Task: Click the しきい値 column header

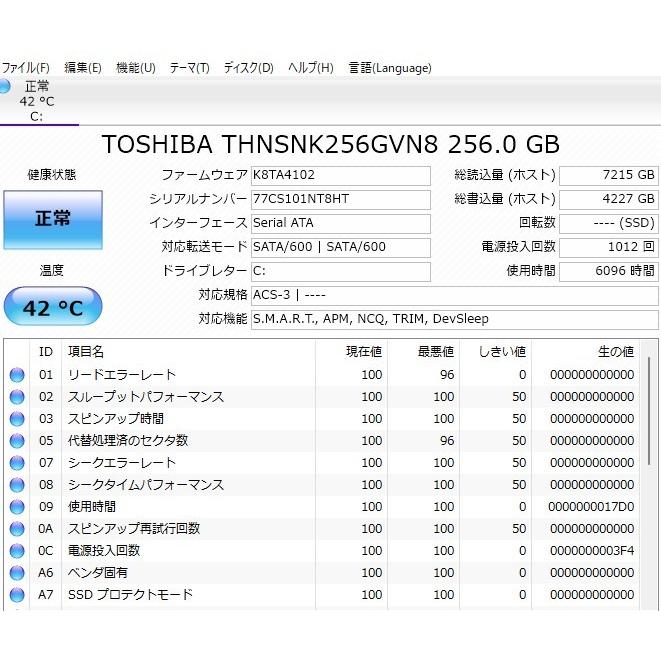Action: coord(495,352)
